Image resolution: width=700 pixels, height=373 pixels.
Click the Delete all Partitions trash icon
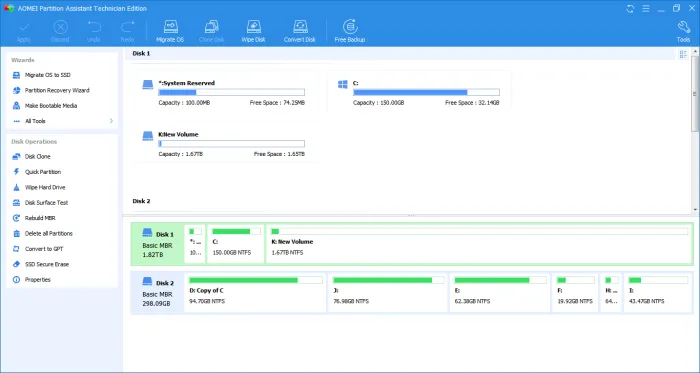[17, 233]
